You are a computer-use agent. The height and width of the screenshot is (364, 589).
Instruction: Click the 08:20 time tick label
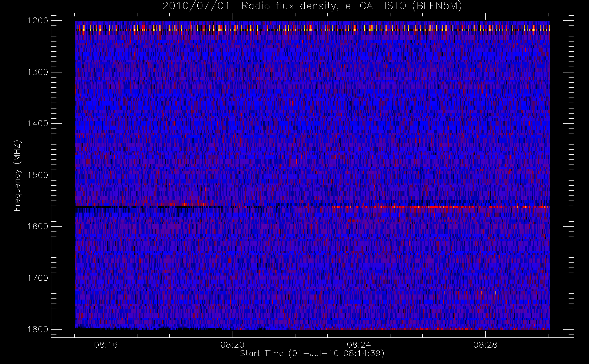point(233,345)
